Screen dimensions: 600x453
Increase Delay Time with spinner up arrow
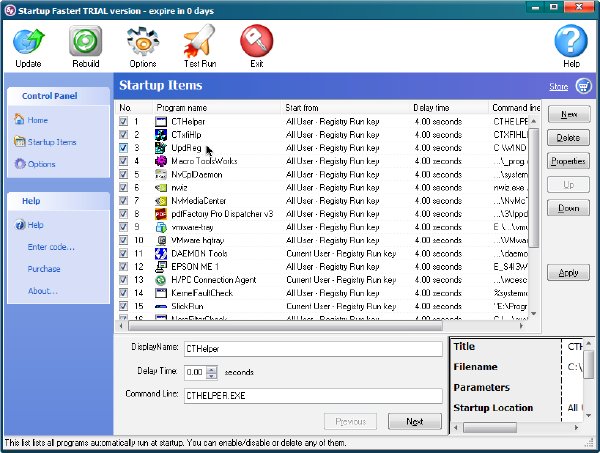pyautogui.click(x=211, y=369)
